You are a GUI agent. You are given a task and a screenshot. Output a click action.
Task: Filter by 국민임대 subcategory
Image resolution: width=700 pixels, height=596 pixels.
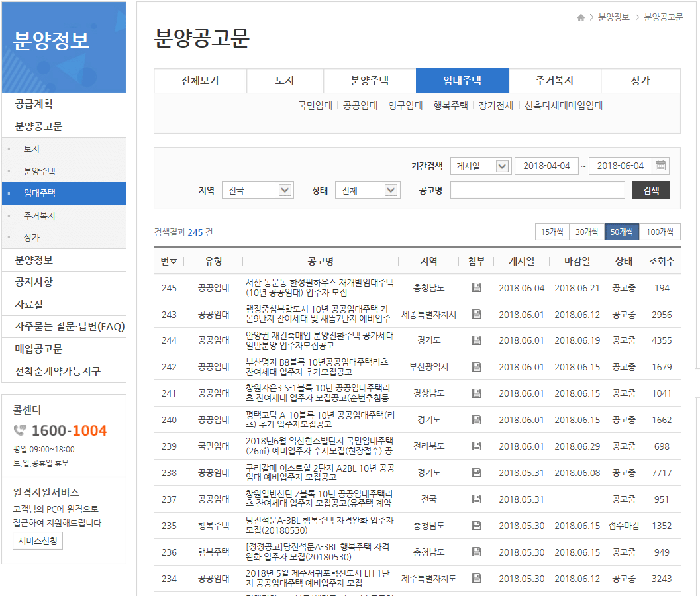pyautogui.click(x=315, y=105)
